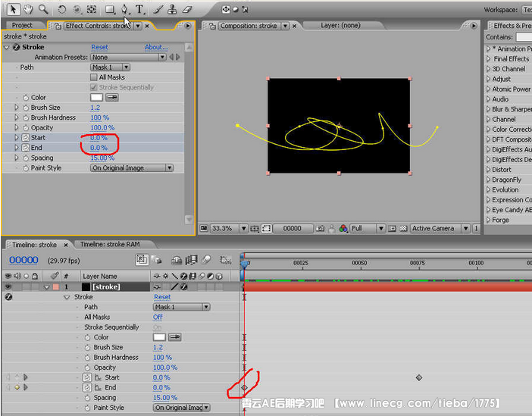Open the Animation Presets dropdown

pyautogui.click(x=128, y=58)
